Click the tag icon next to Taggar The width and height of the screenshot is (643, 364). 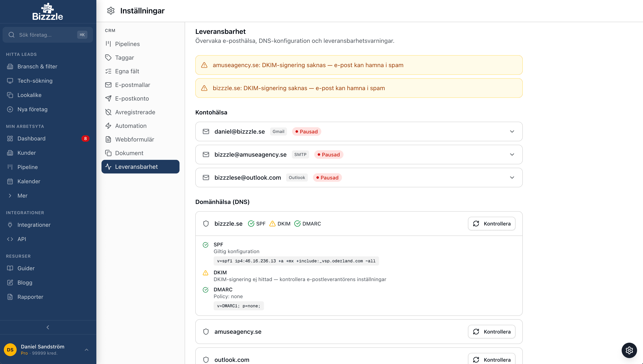pos(109,58)
